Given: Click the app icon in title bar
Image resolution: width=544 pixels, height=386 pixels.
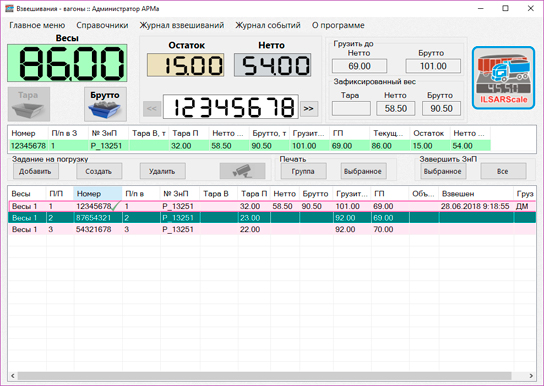Looking at the screenshot, I should (9, 9).
